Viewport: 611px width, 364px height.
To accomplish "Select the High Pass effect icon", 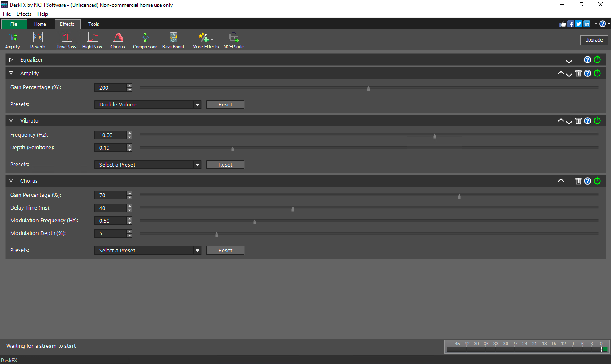I will pos(92,40).
